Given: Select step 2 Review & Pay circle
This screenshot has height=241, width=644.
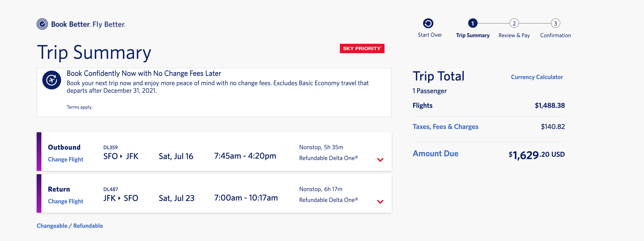Looking at the screenshot, I should [514, 24].
